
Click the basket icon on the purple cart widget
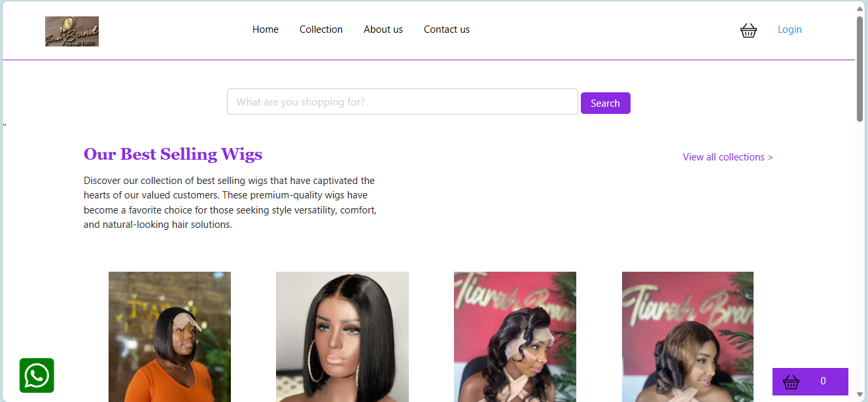tap(791, 380)
